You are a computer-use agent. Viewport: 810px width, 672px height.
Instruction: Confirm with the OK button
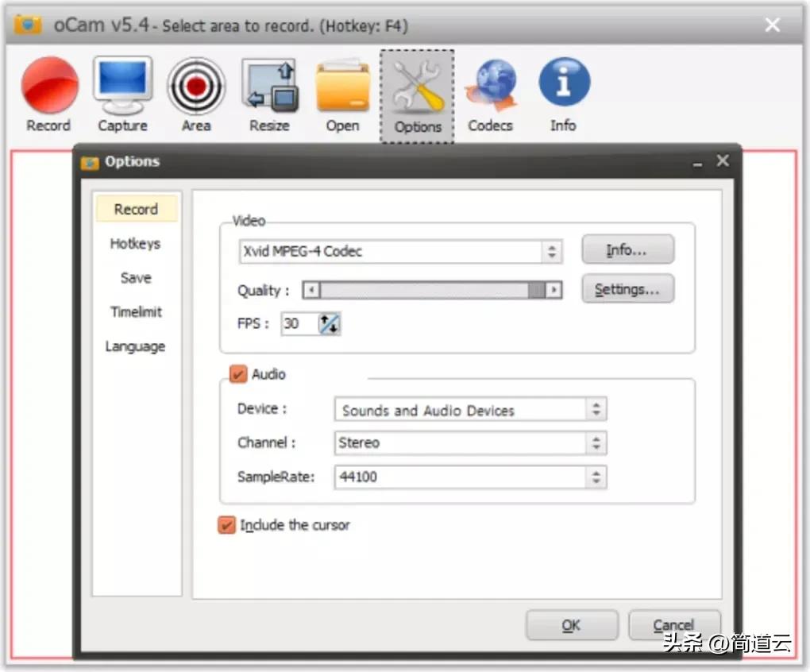571,625
